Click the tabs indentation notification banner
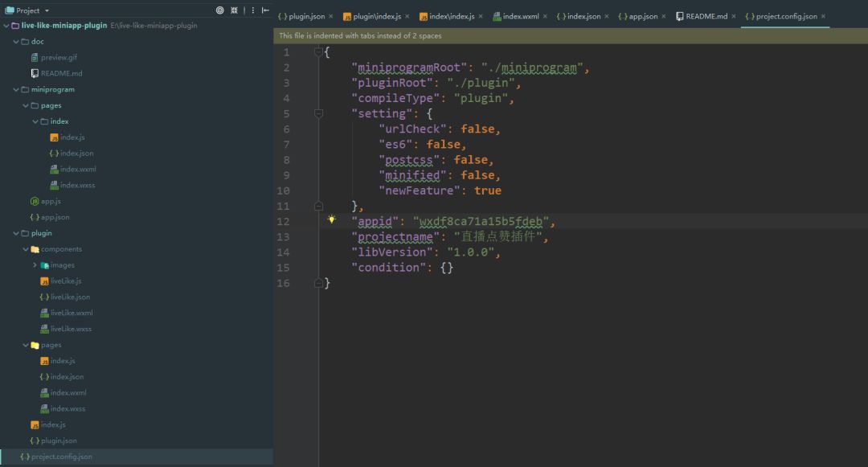Image resolution: width=868 pixels, height=467 pixels. coord(571,36)
